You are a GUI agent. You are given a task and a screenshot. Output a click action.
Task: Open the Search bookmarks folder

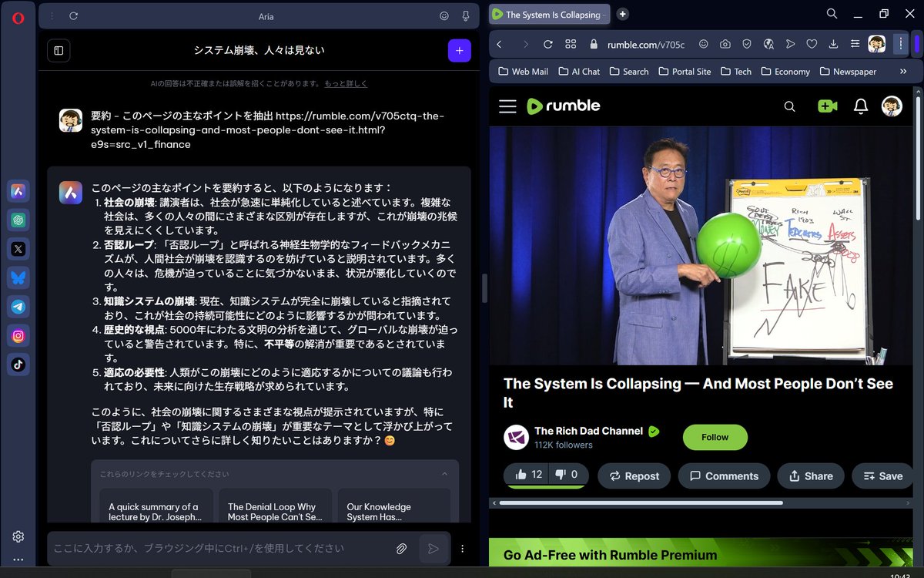click(x=629, y=71)
